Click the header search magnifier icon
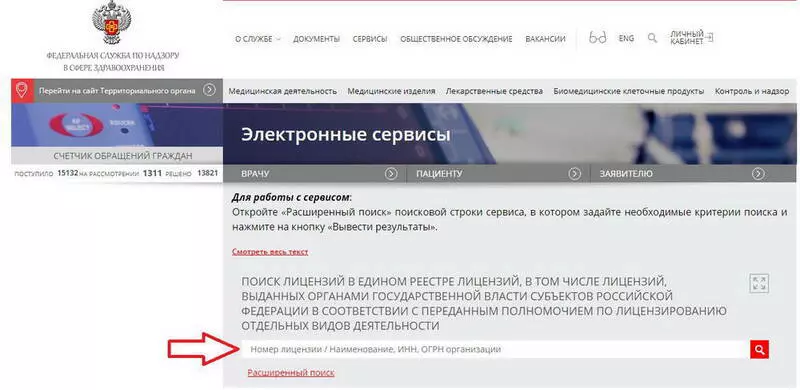 [x=652, y=38]
